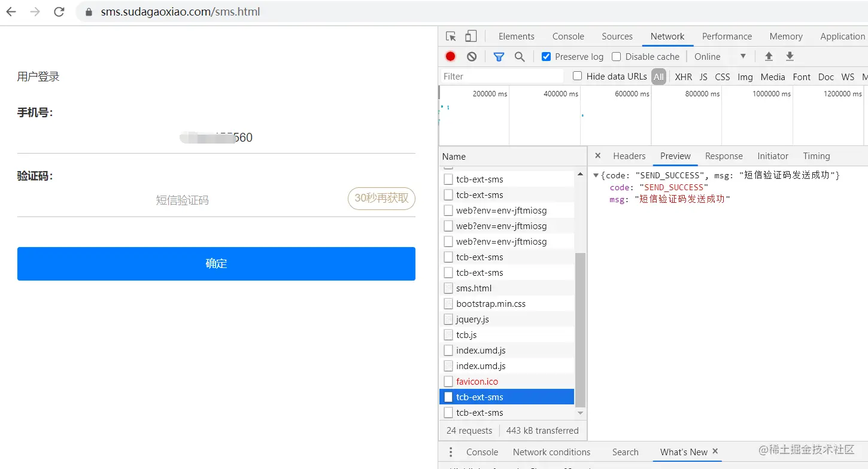This screenshot has width=868, height=469.
Task: Reload the page with the refresh icon
Action: click(x=59, y=11)
